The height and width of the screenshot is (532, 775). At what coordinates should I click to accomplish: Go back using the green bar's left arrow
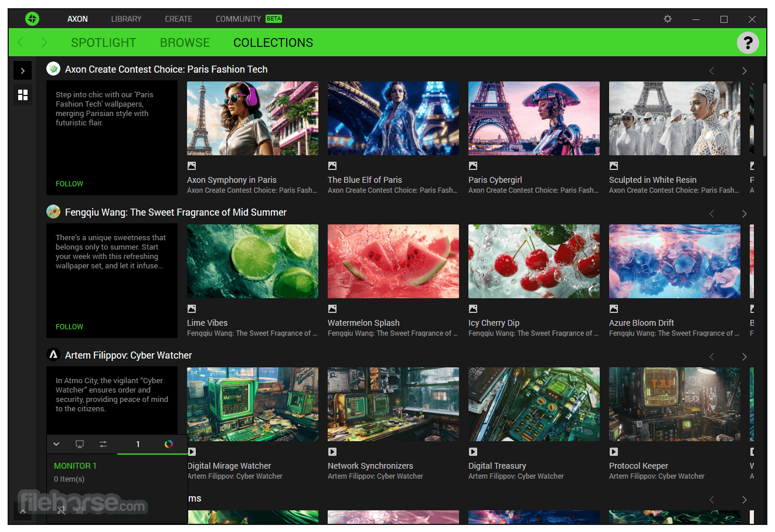(21, 42)
